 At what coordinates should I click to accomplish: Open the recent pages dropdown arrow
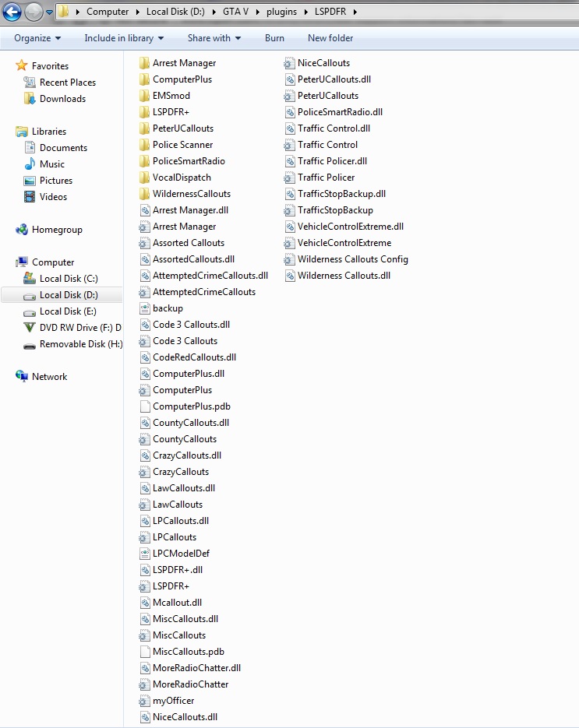click(49, 12)
